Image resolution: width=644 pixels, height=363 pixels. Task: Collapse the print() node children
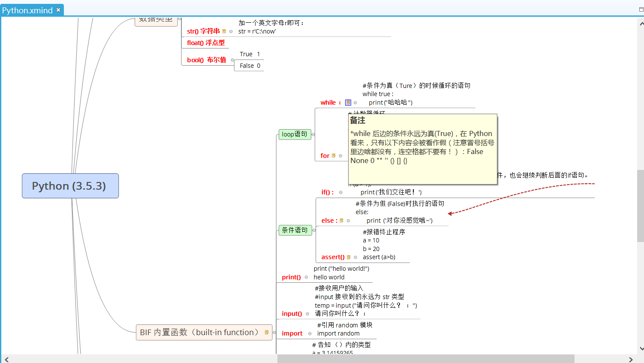[306, 277]
